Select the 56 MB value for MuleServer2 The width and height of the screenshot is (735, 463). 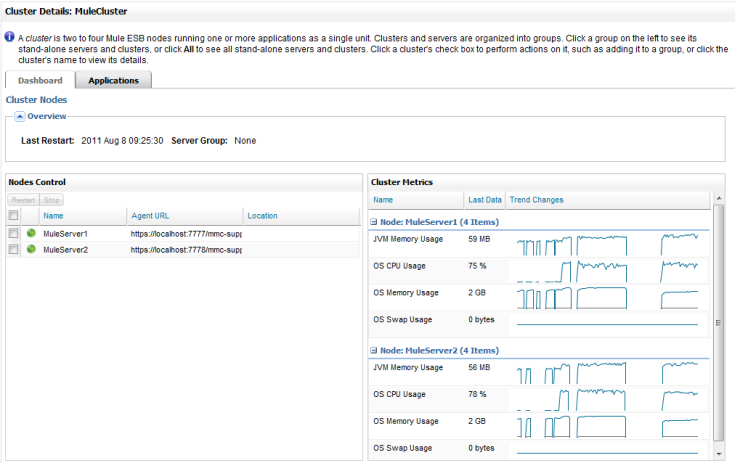(x=479, y=367)
